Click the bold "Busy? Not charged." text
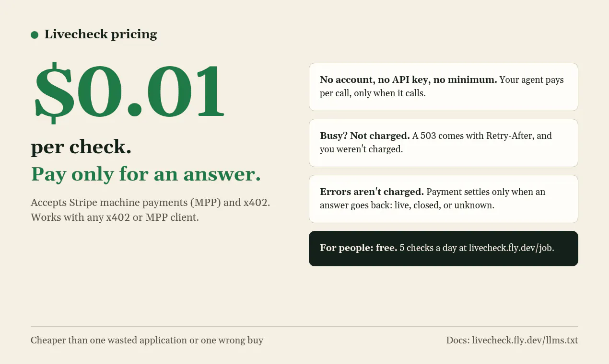 point(365,136)
